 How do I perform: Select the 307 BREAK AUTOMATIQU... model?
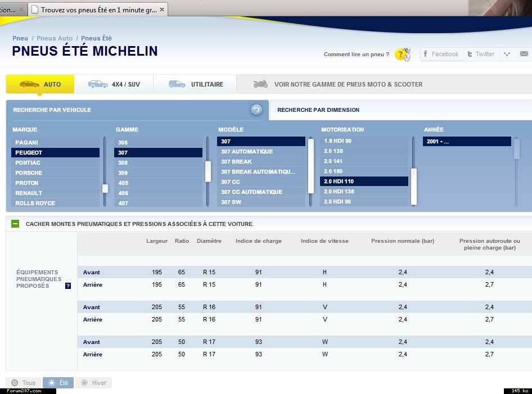pyautogui.click(x=261, y=172)
